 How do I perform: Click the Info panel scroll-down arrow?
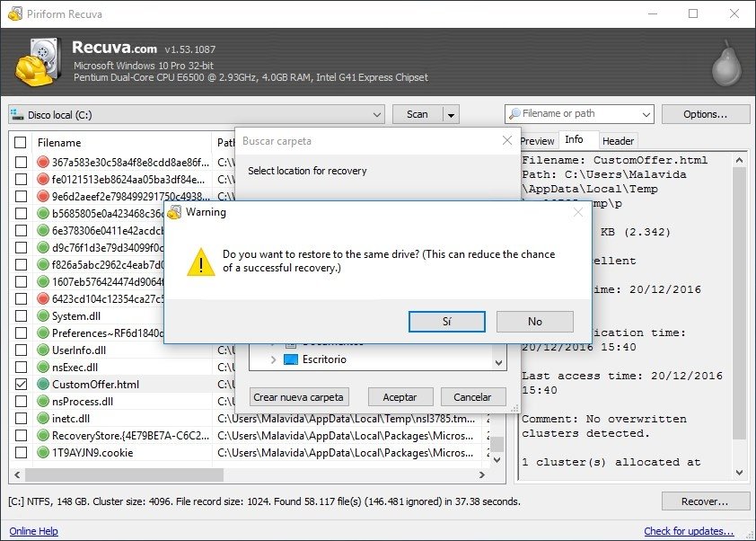pyautogui.click(x=739, y=473)
